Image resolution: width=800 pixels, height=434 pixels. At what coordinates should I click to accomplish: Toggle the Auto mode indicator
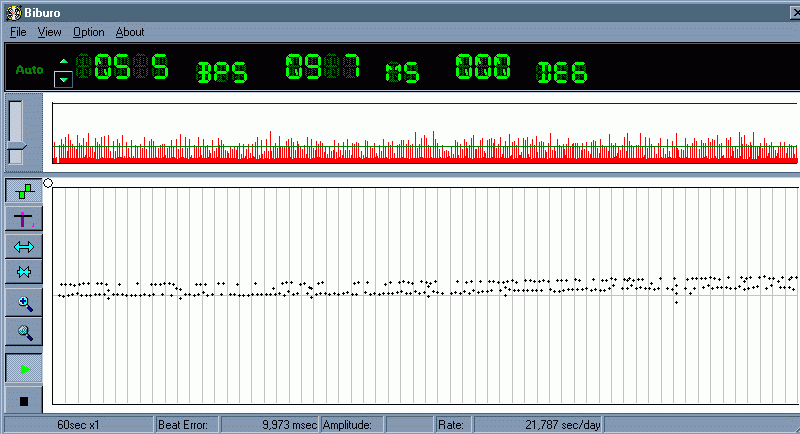29,71
